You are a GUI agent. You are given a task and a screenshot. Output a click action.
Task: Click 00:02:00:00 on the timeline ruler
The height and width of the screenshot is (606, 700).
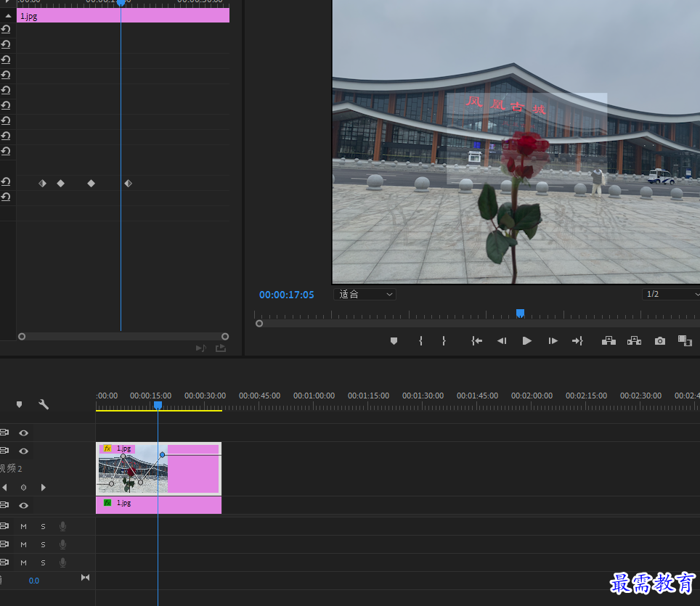(532, 396)
